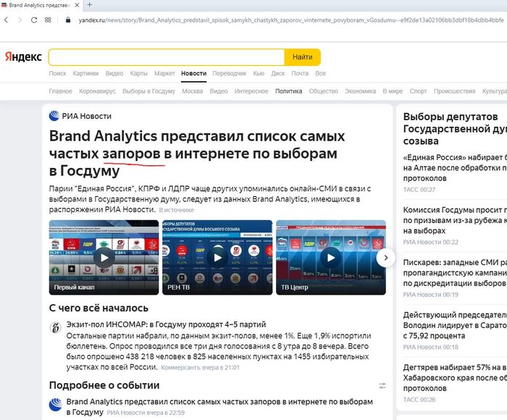Expand the Все services list
Screen dimensions: 507x420
320,73
